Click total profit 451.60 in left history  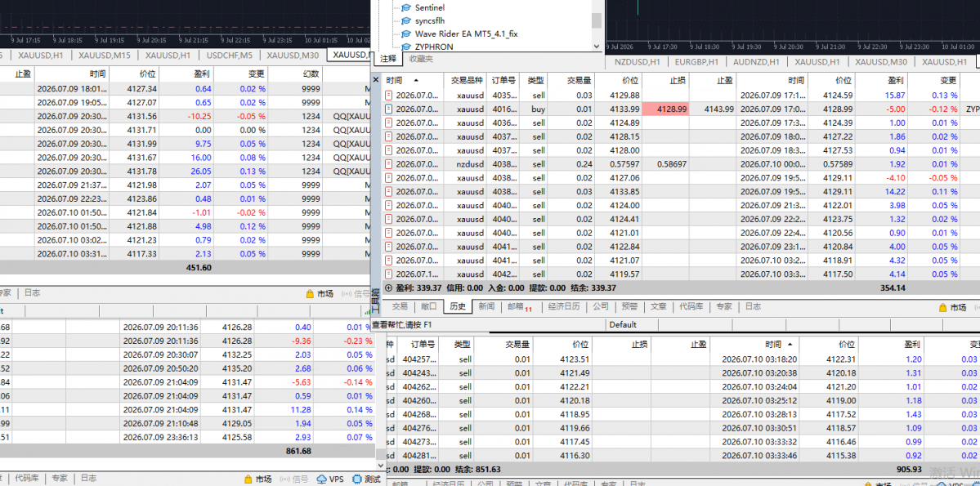[x=198, y=267]
